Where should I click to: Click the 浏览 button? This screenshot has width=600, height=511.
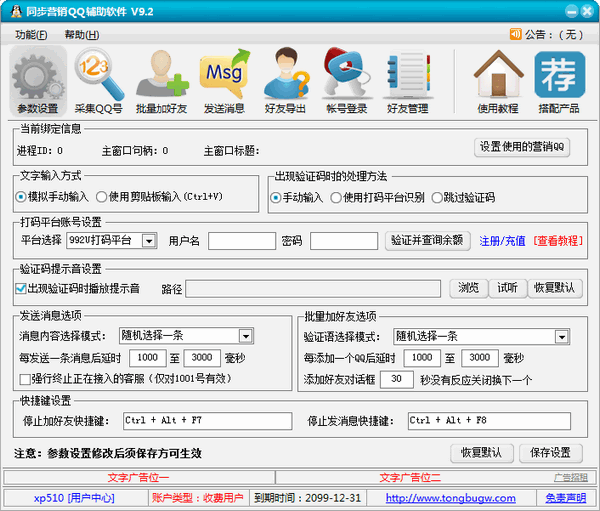click(468, 288)
